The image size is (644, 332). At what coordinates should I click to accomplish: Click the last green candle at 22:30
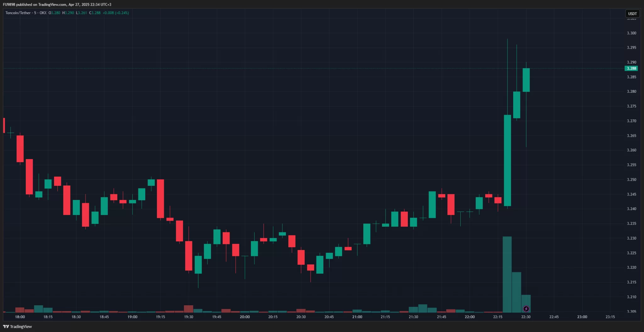tap(526, 80)
